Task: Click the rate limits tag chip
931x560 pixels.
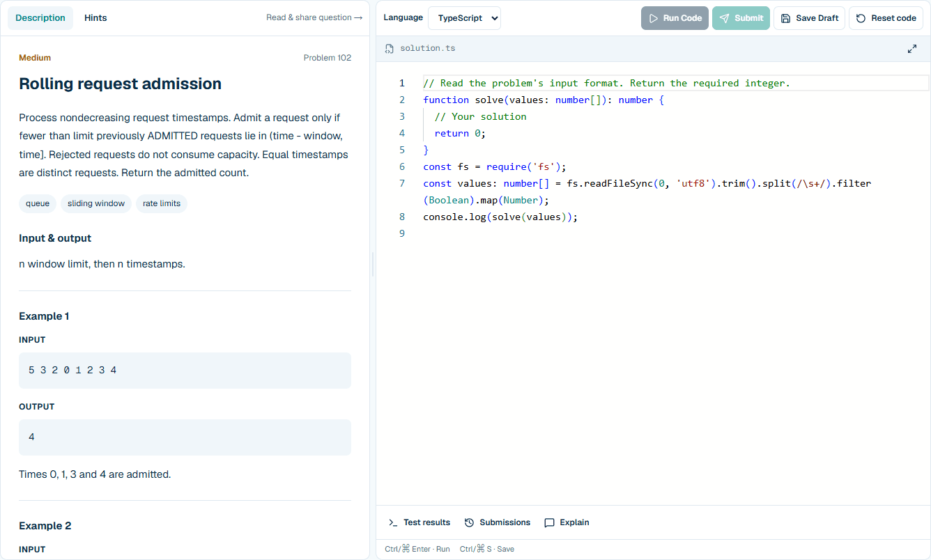Action: click(x=162, y=203)
